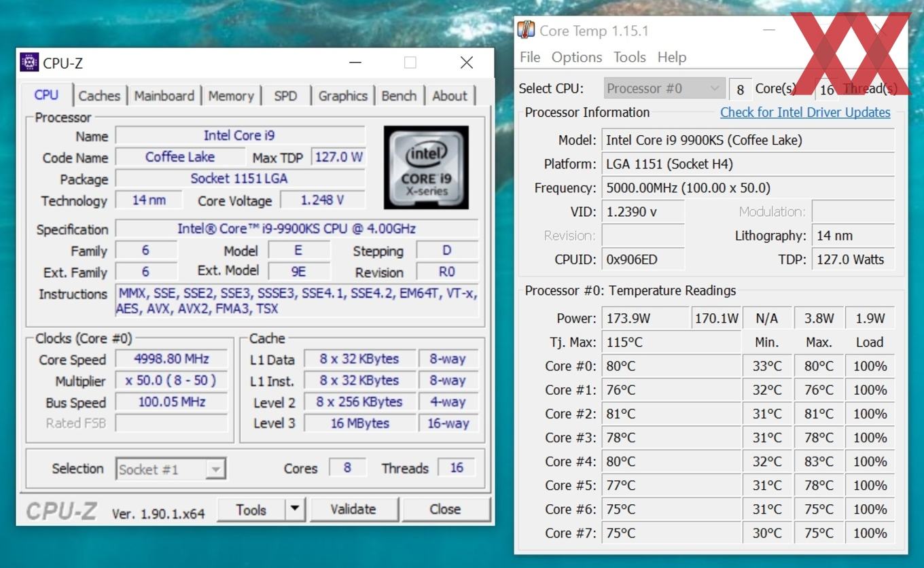Viewport: 924px width, 568px height.
Task: Click the Ext. Model 9E value
Action: [x=298, y=271]
